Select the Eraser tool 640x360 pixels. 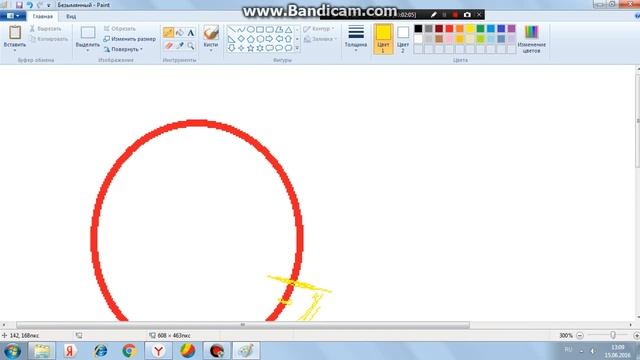coord(168,46)
